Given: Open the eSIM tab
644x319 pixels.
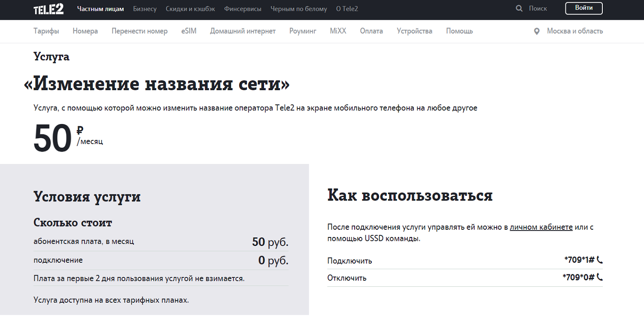Looking at the screenshot, I should click(189, 31).
